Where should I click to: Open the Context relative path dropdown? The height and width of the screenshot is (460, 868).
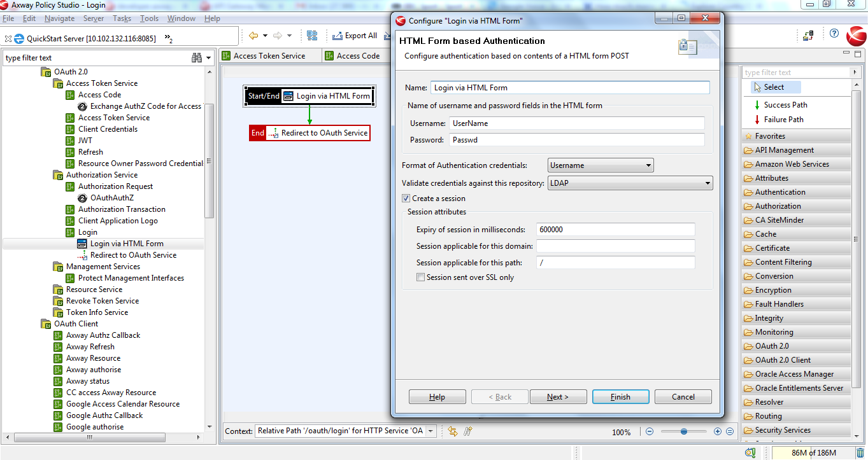pos(431,431)
